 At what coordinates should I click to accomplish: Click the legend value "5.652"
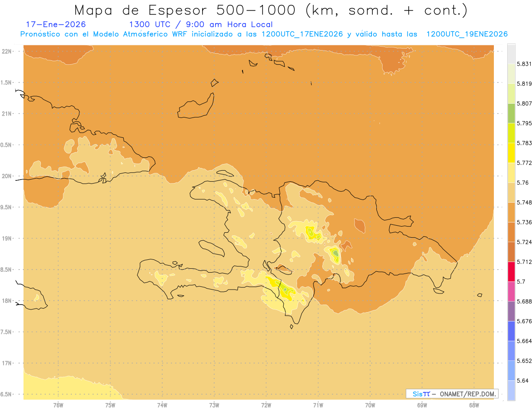[524, 361]
